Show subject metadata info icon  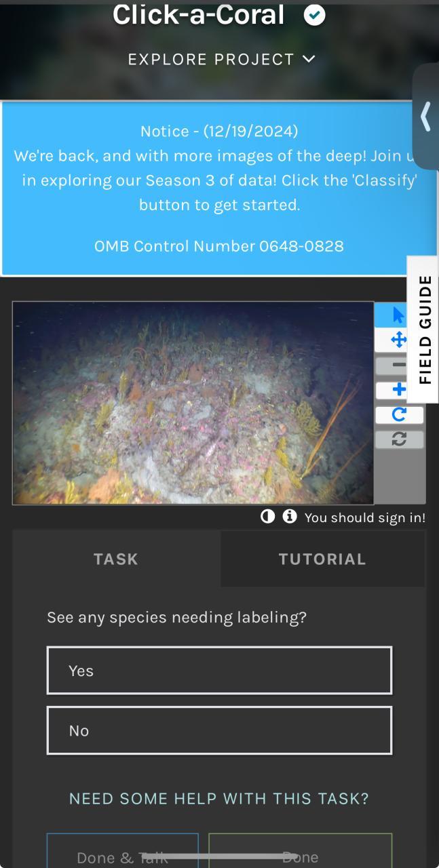[290, 517]
